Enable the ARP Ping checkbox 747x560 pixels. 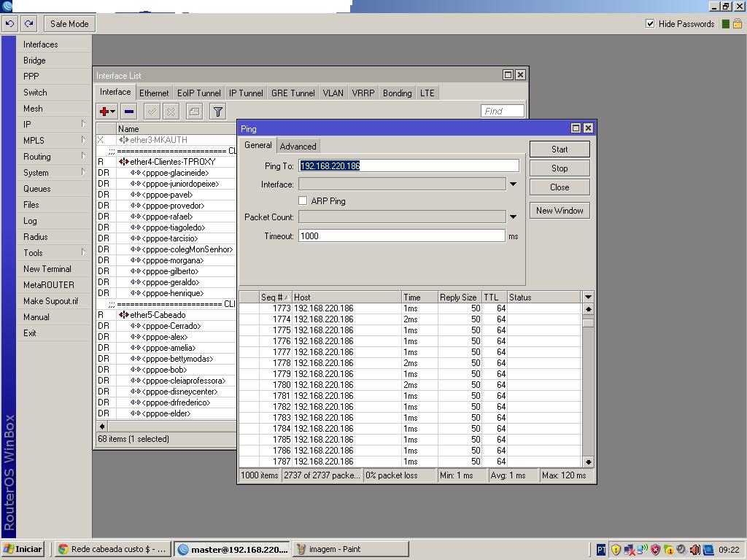(x=303, y=201)
